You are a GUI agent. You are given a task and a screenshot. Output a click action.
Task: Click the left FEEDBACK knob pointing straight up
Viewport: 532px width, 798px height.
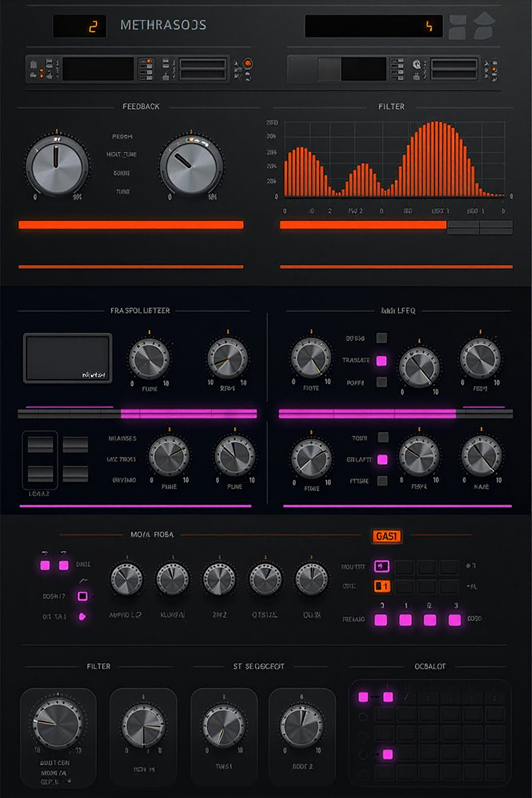pyautogui.click(x=57, y=165)
